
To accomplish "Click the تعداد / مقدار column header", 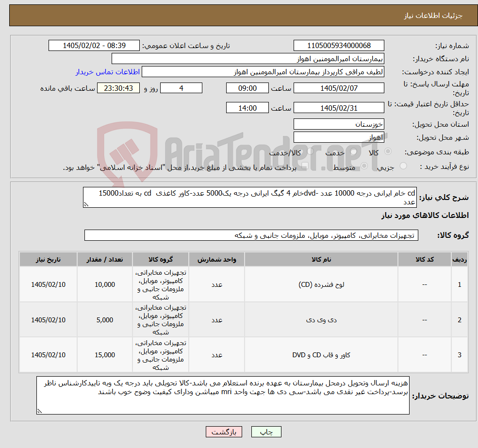I will click(x=104, y=259).
